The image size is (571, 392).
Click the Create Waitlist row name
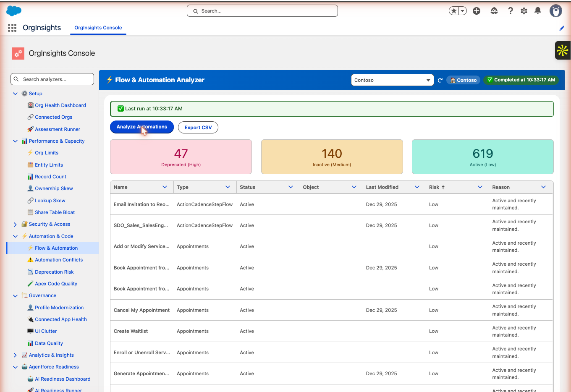131,331
